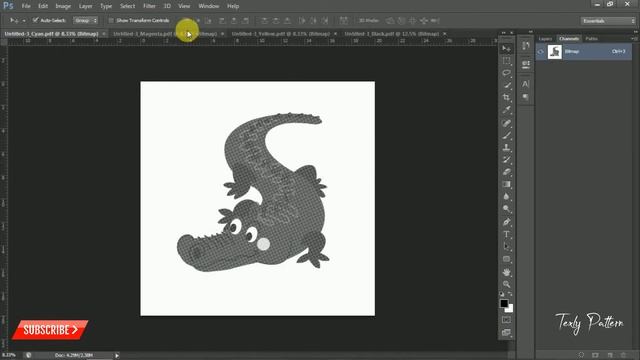Select the Hand tool
640x360 pixels.
point(506,272)
